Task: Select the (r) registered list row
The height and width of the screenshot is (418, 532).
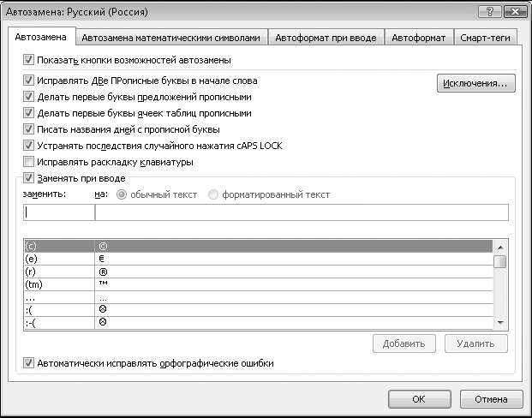Action: point(259,272)
